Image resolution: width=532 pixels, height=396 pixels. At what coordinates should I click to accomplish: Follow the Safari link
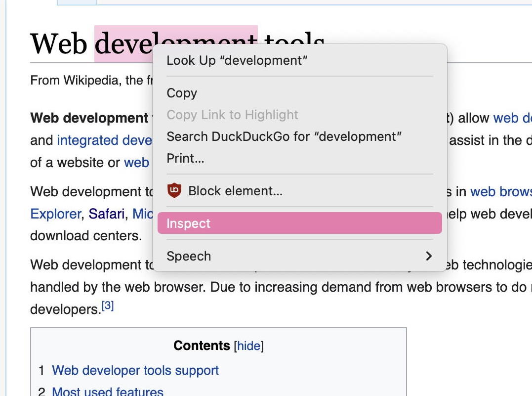[x=107, y=214]
